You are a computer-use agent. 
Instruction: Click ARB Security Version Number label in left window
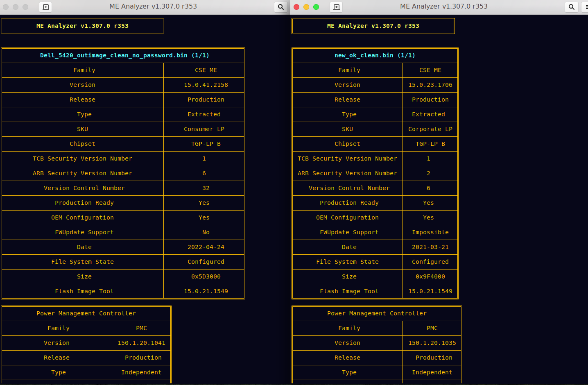coord(83,173)
